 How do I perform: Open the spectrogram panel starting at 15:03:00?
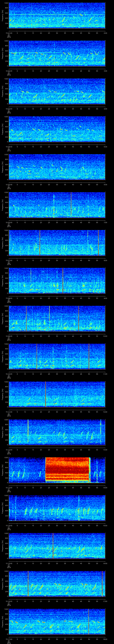pyautogui.click(x=57, y=91)
